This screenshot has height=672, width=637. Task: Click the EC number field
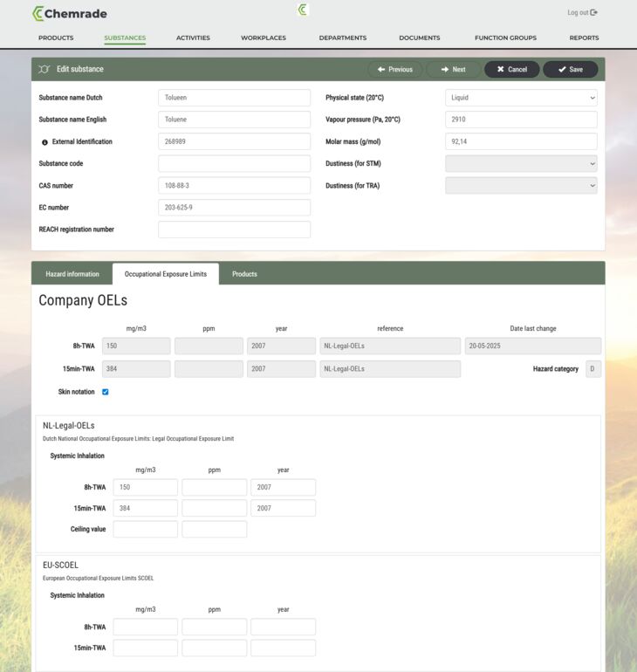pyautogui.click(x=235, y=208)
